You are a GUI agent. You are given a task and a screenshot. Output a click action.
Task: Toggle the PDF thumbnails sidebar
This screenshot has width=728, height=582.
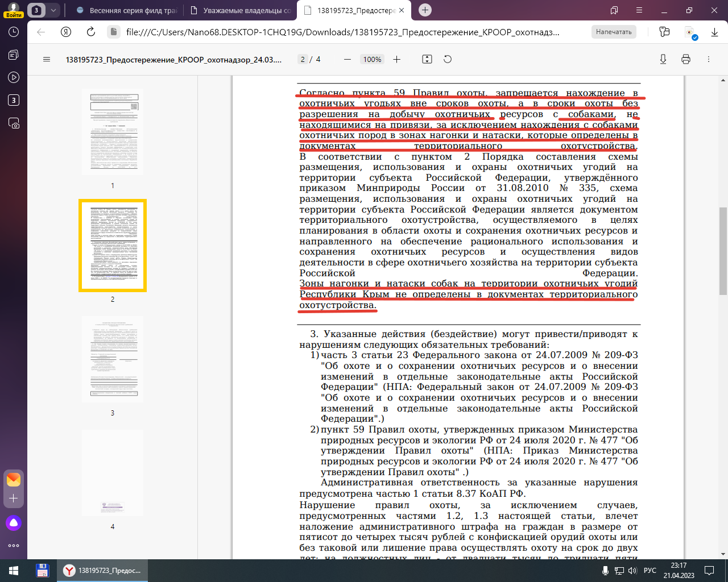pos(47,59)
